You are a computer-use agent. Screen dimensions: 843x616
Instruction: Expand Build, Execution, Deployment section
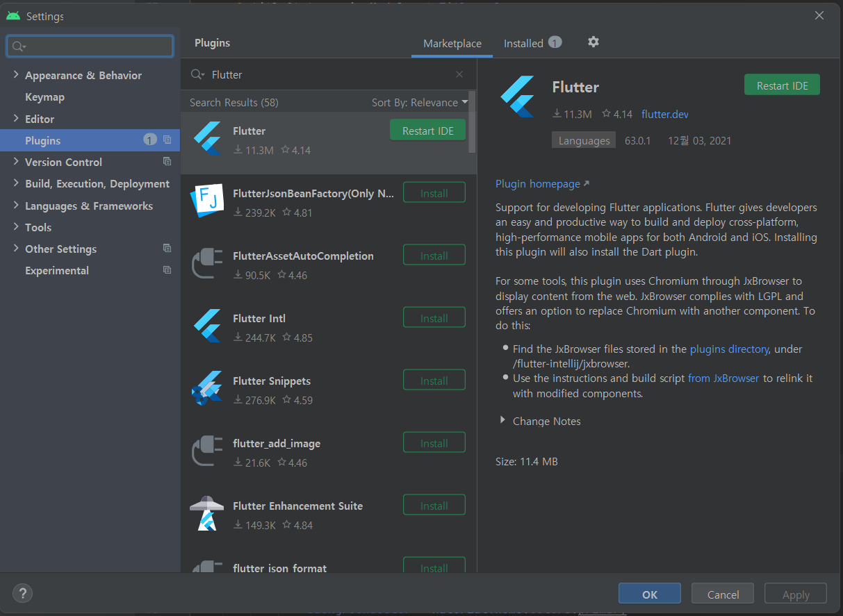[16, 183]
